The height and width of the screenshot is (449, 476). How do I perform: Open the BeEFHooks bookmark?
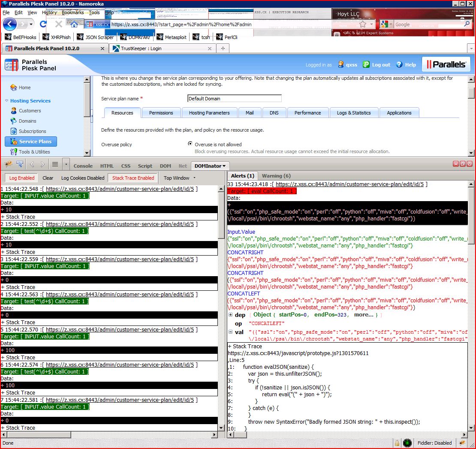tap(21, 37)
